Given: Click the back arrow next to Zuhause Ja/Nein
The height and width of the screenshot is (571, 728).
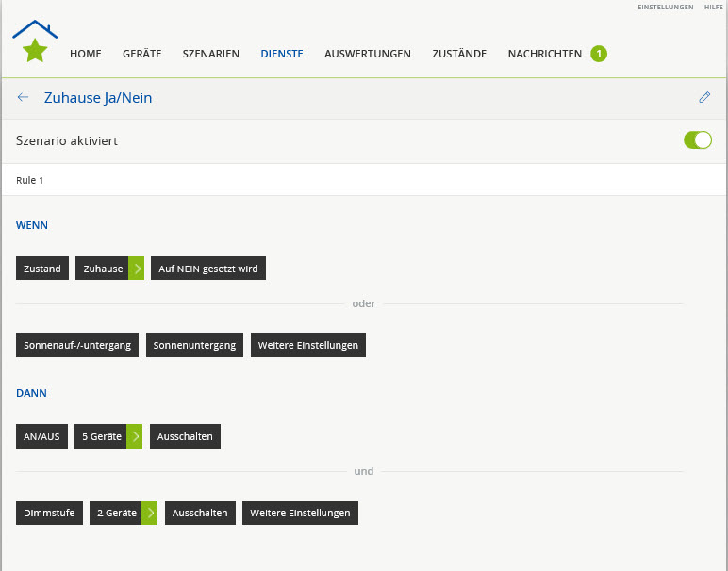Looking at the screenshot, I should 24,97.
